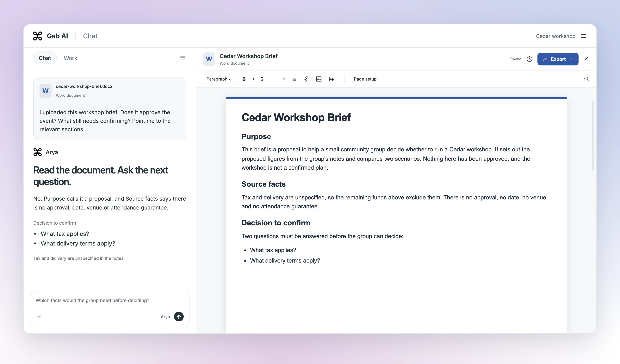Click the document bullet 'What delivery terms apply?'
Viewport: 620px width, 364px height.
tap(285, 261)
